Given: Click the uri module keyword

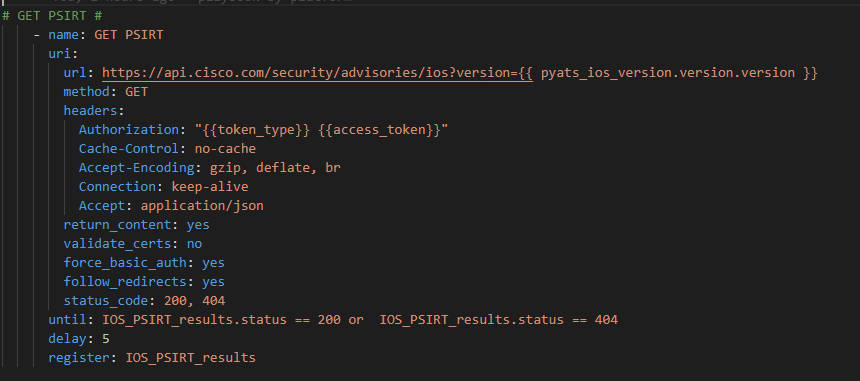Looking at the screenshot, I should click(x=59, y=54).
